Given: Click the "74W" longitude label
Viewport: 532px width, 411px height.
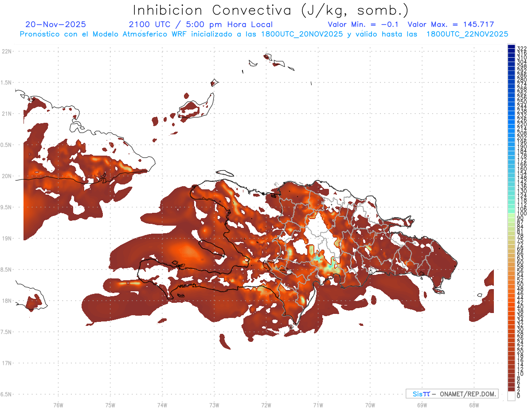Looking at the screenshot, I should [162, 405].
